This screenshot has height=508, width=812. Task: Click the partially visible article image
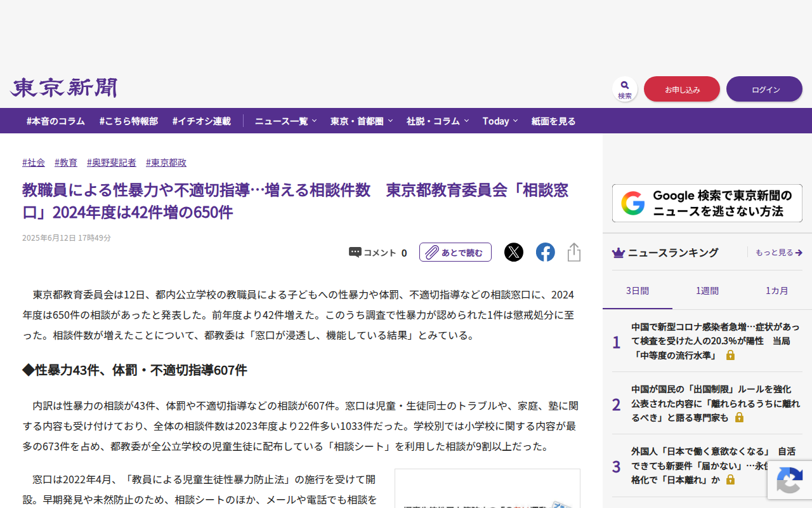[x=487, y=488]
